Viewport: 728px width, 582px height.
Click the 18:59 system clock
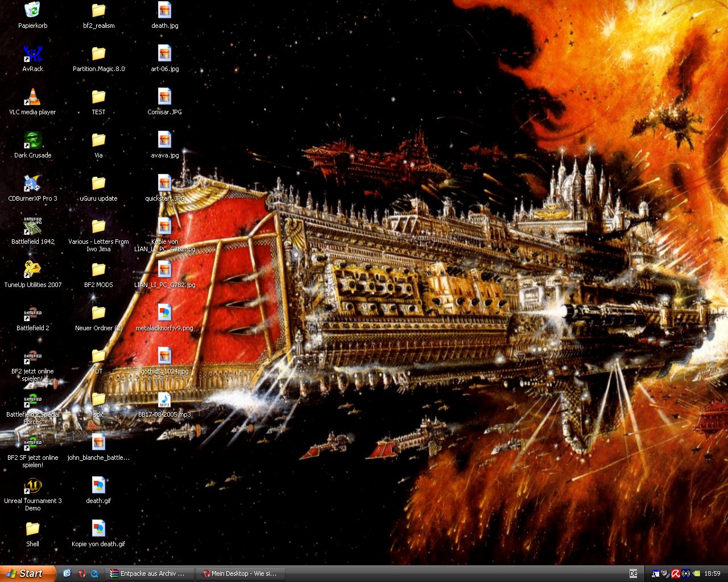coord(712,573)
